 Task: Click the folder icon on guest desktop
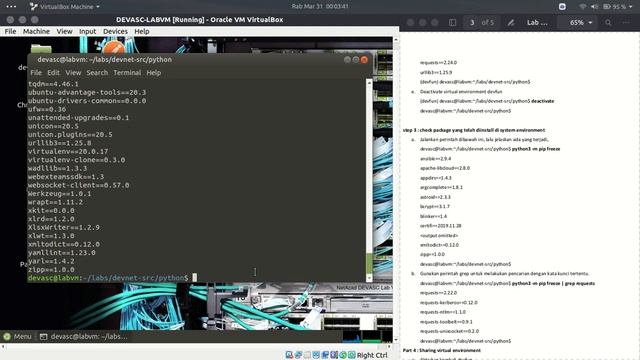41,49
